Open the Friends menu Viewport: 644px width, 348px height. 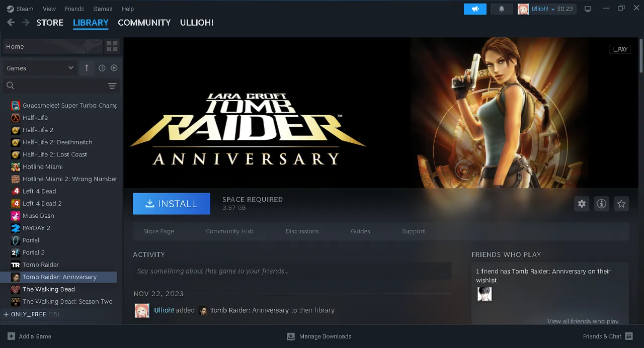tap(74, 9)
